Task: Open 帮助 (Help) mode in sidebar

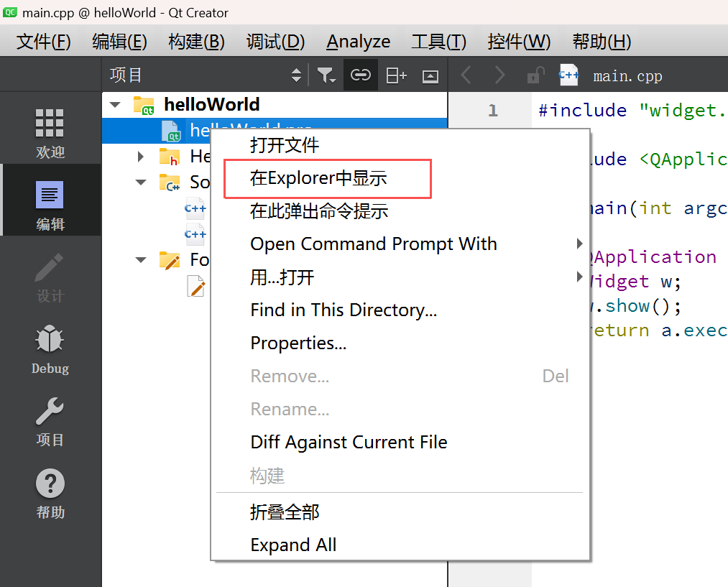Action: tap(50, 494)
